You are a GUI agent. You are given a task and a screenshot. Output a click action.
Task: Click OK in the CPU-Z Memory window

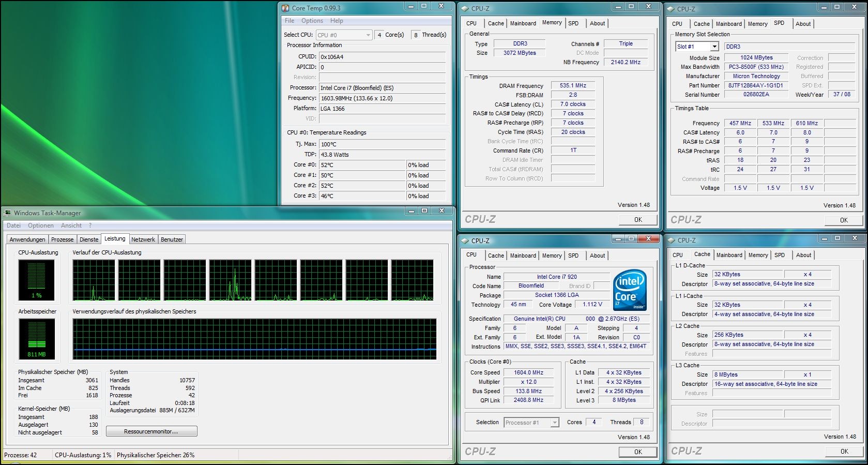pos(638,220)
